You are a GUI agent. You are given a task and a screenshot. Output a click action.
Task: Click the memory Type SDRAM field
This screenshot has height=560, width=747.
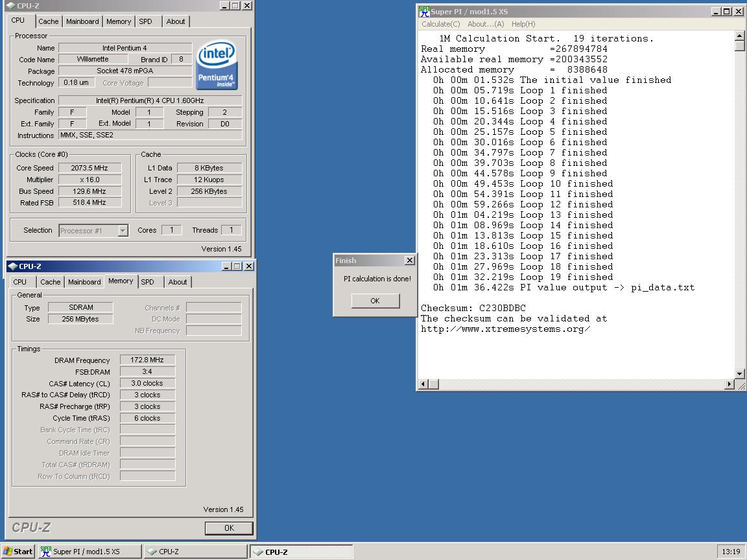[80, 307]
